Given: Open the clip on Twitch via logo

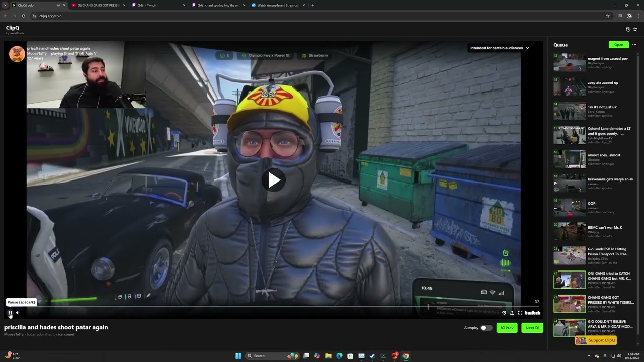Looking at the screenshot, I should pos(533,313).
